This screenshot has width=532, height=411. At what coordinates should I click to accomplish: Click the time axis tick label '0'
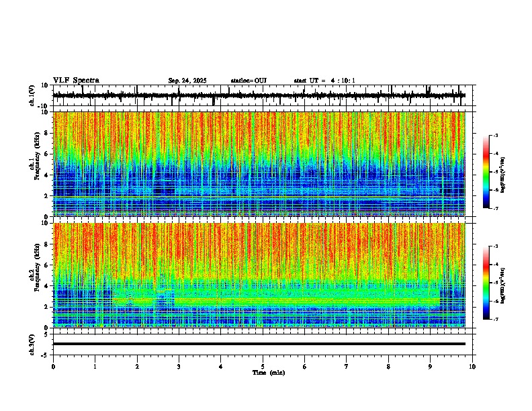53,367
